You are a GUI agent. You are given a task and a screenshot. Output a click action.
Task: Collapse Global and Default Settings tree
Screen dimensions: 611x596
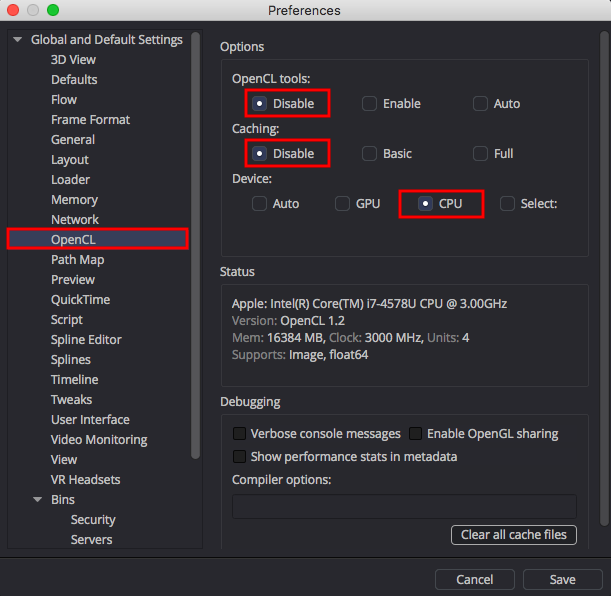click(18, 39)
